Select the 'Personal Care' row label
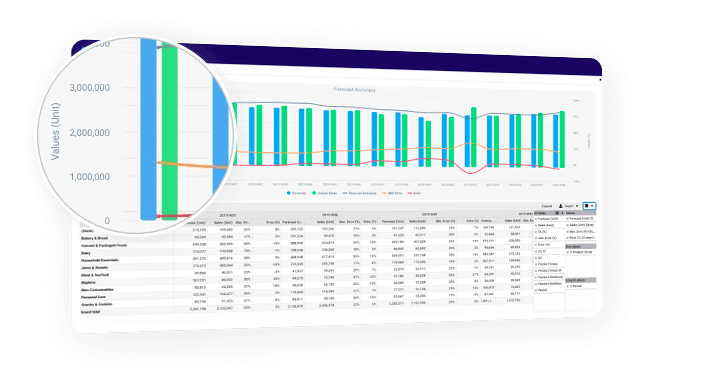The image size is (708, 389). pos(93,297)
